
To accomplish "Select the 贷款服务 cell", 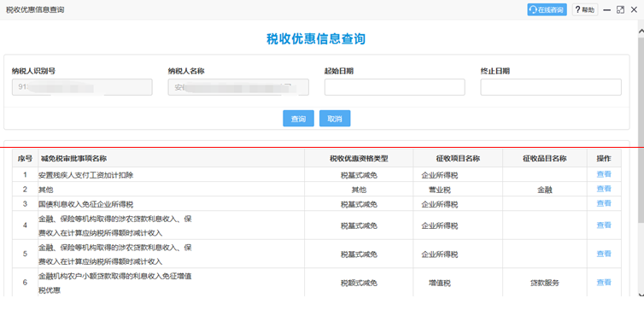I will 545,283.
